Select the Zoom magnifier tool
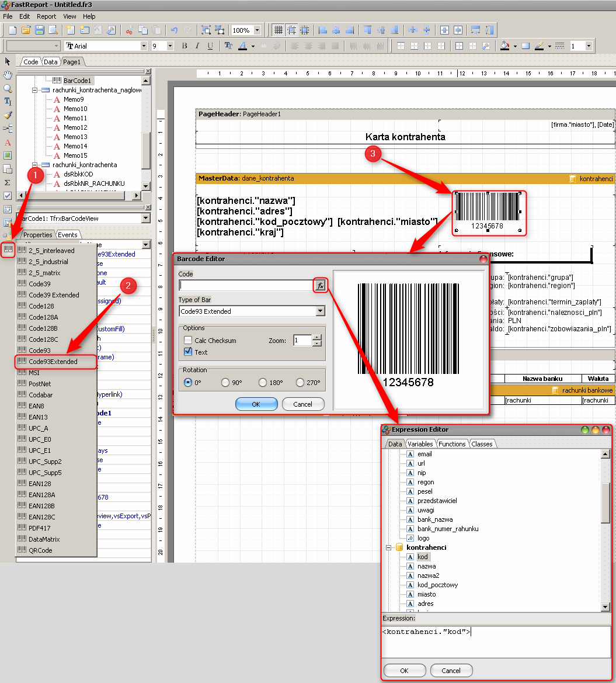 8,88
